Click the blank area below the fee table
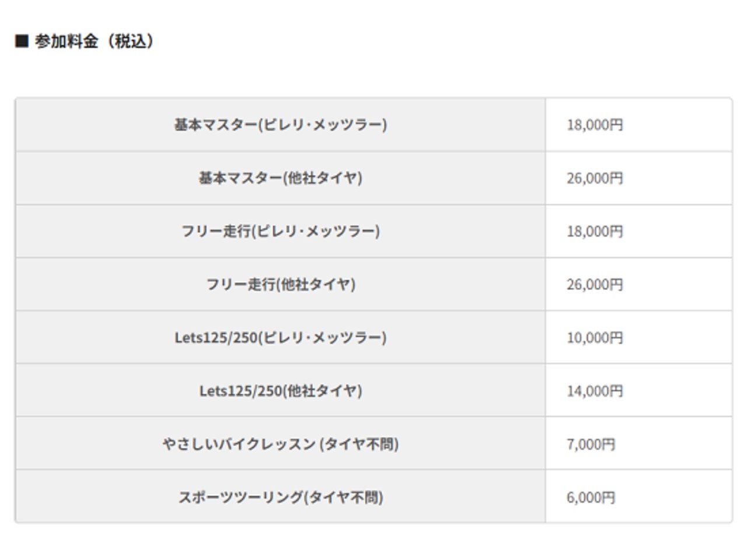Screen dimensions: 747x560 tap(373, 542)
